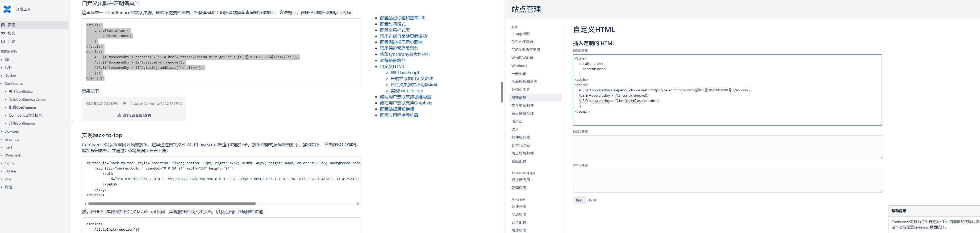This screenshot has height=233, width=980.
Task: Open the Doxygen page in the tree
Action: (12, 132)
